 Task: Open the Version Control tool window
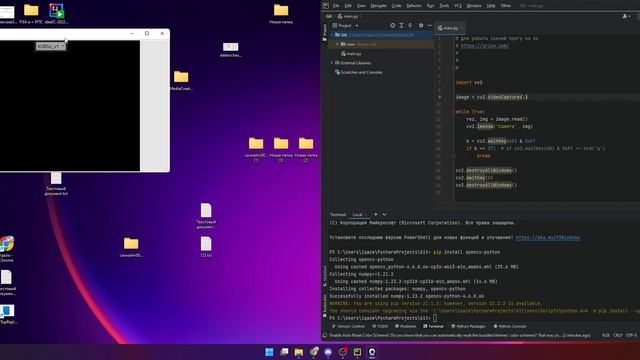348,326
